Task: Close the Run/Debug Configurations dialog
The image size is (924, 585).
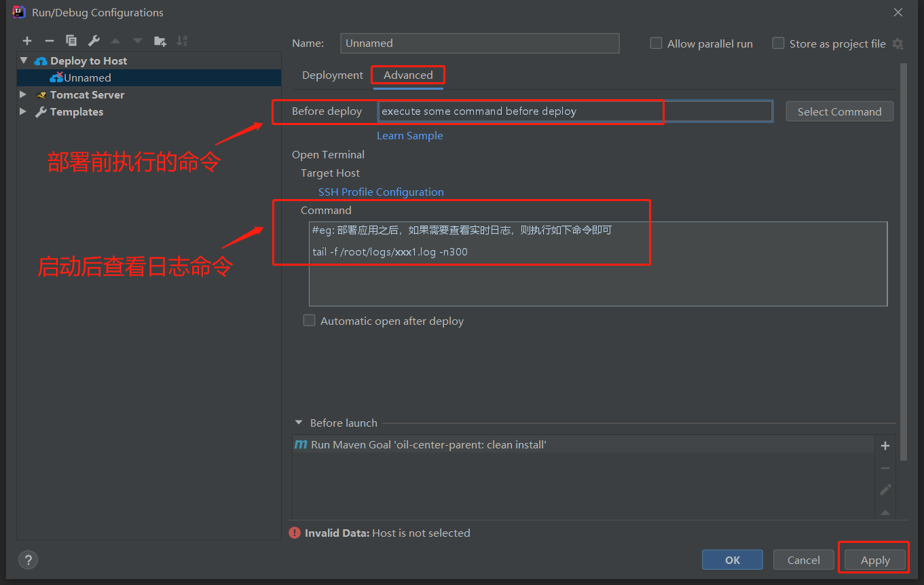Action: [898, 12]
